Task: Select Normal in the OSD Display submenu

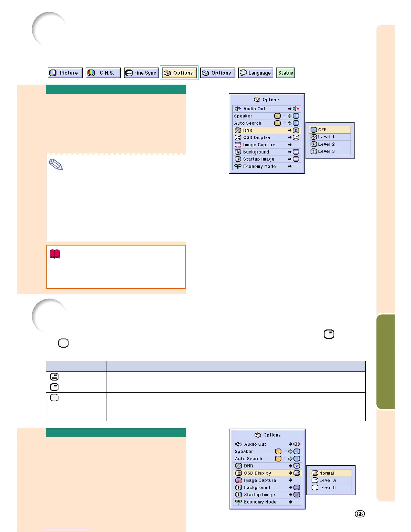Action: point(331,473)
